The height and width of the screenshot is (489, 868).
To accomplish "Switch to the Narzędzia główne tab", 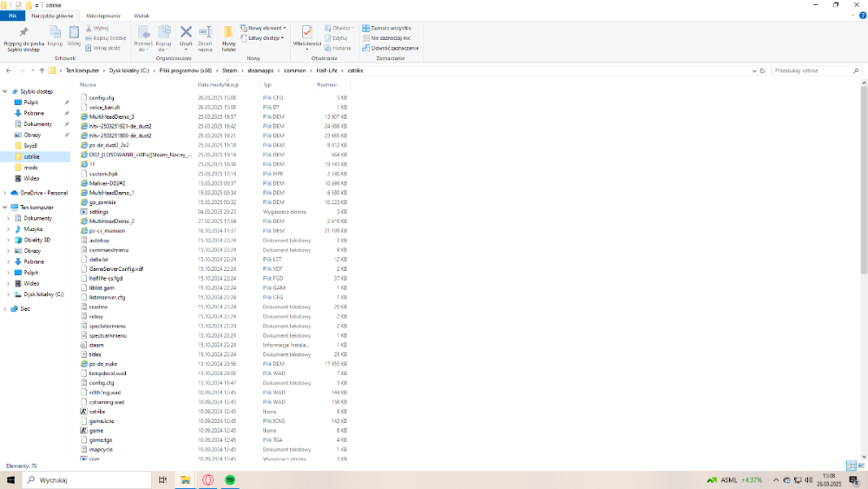I will (52, 16).
